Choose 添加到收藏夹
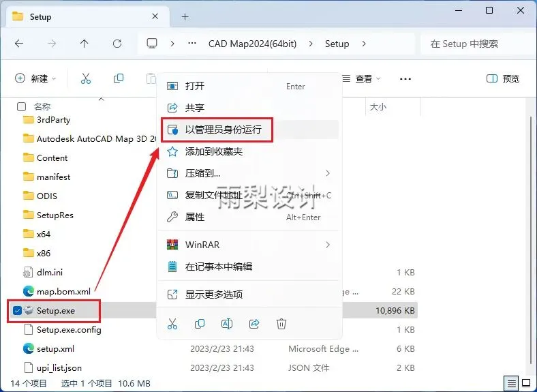 pyautogui.click(x=249, y=151)
